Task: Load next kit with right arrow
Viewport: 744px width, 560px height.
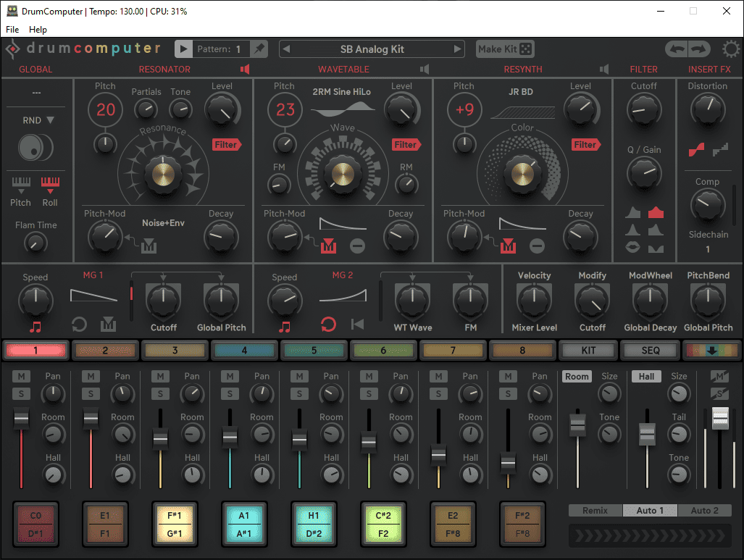Action: [457, 49]
